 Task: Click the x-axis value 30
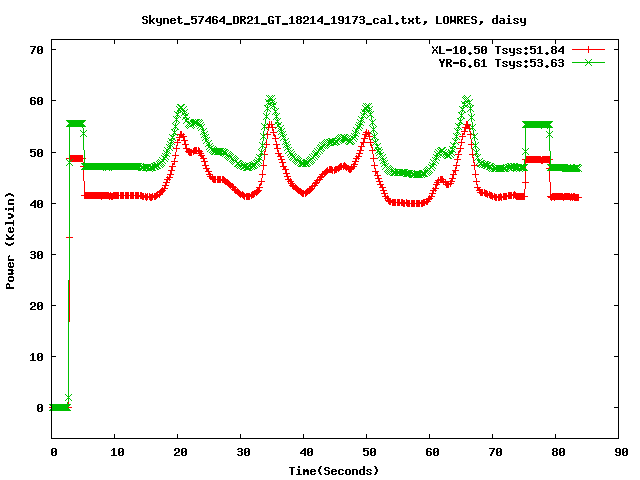pyautogui.click(x=243, y=452)
